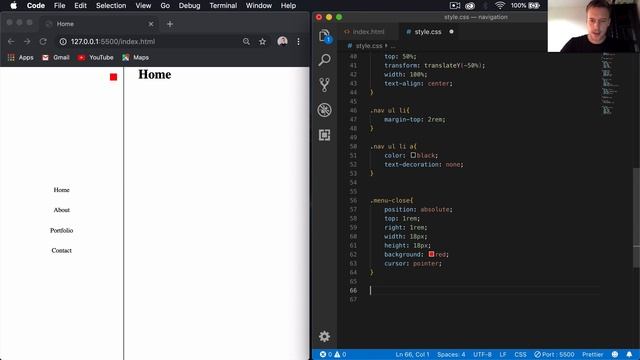Viewport: 640px width, 360px height.
Task: Click the browser address bar URL
Action: (x=113, y=42)
